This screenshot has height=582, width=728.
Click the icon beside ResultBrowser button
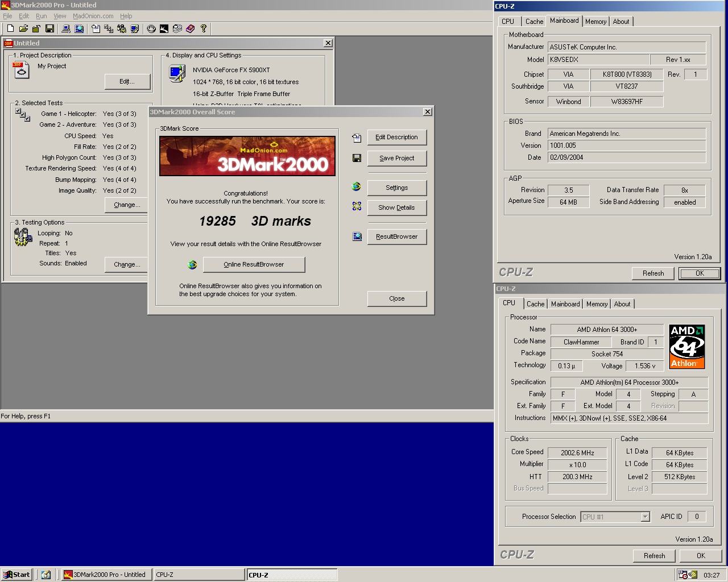(x=357, y=236)
